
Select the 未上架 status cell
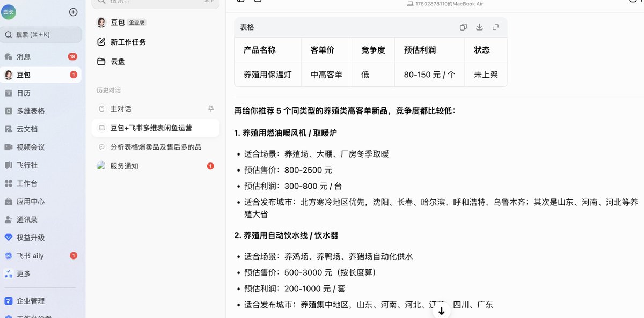pos(486,75)
